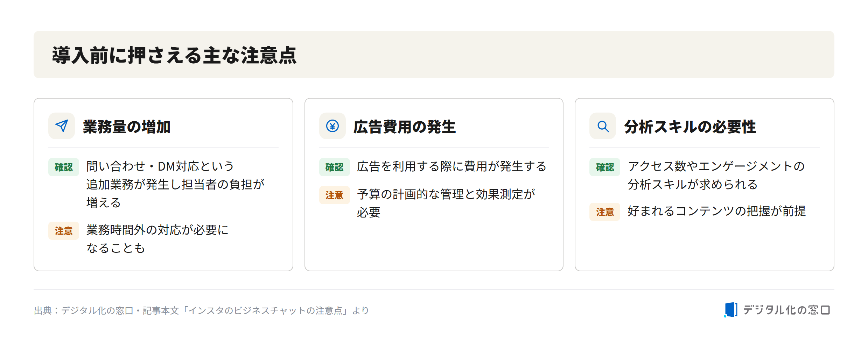Click the 出典 source citation text
The width and height of the screenshot is (868, 351).
pos(201,310)
